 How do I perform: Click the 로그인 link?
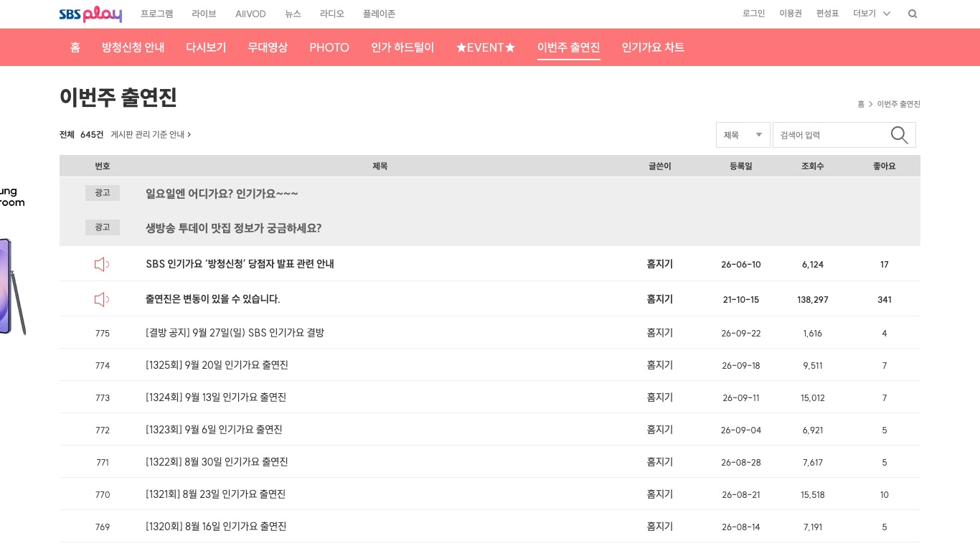pos(753,14)
